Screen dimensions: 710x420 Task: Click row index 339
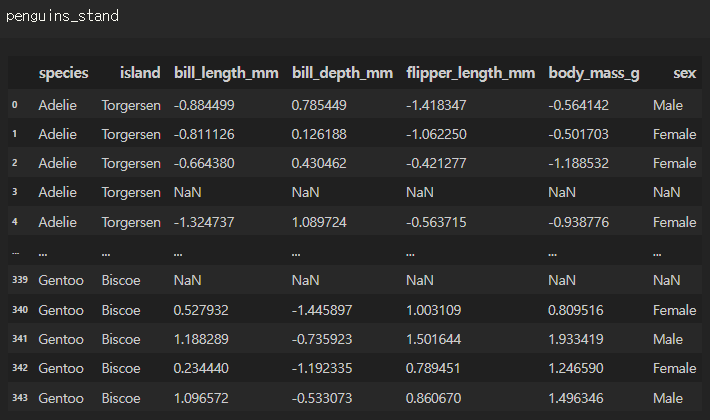[x=20, y=280]
